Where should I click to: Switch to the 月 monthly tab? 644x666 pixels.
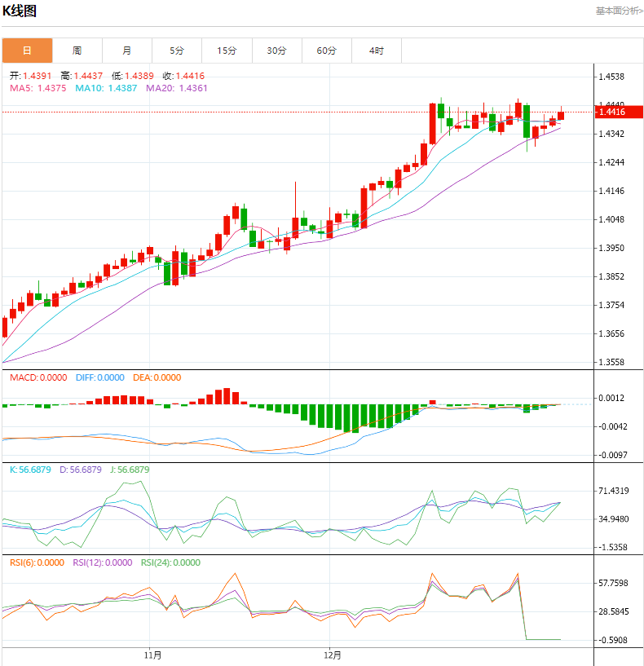(127, 51)
